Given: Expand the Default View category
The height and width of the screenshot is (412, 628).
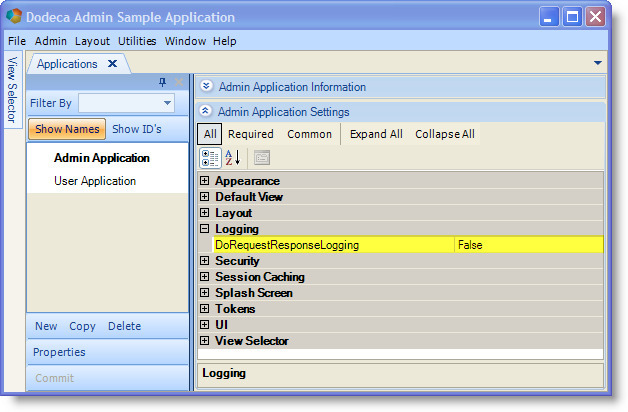Looking at the screenshot, I should (204, 197).
